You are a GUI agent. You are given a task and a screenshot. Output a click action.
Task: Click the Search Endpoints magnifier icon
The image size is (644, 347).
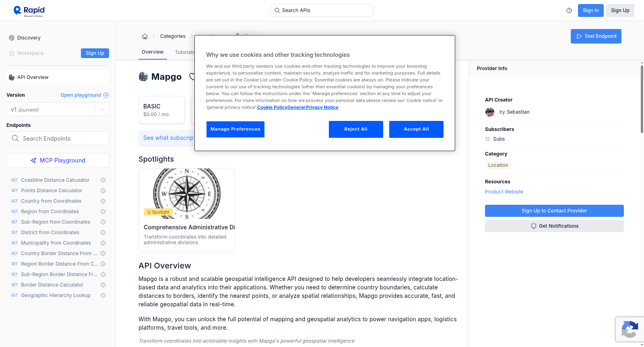click(15, 138)
